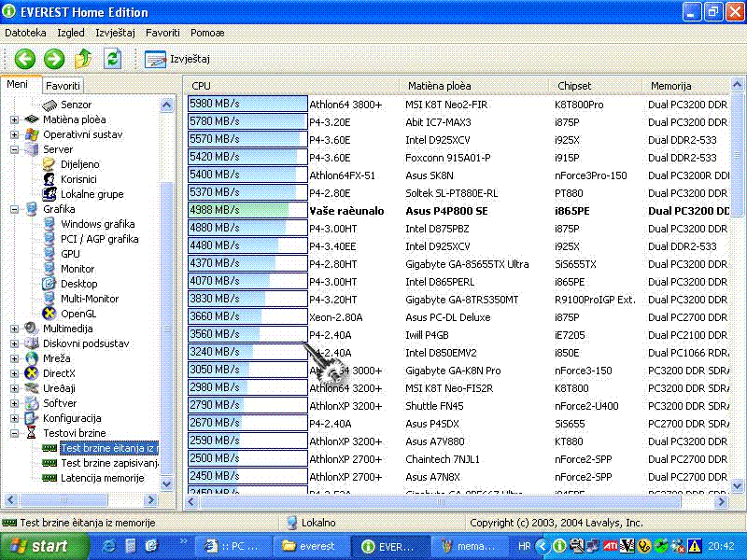Switch to the Favoriti tab
The height and width of the screenshot is (560, 747).
(x=63, y=86)
